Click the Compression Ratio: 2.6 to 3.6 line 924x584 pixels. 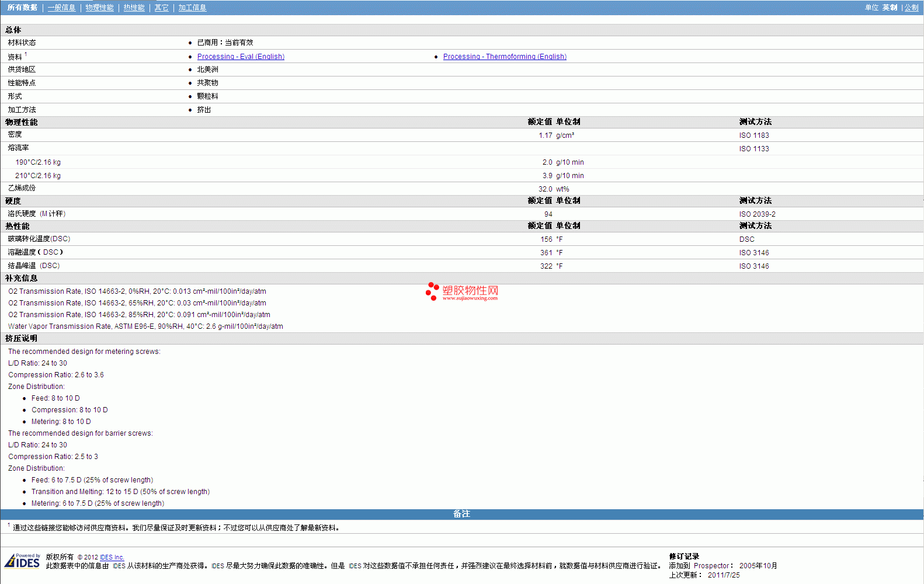pos(56,375)
